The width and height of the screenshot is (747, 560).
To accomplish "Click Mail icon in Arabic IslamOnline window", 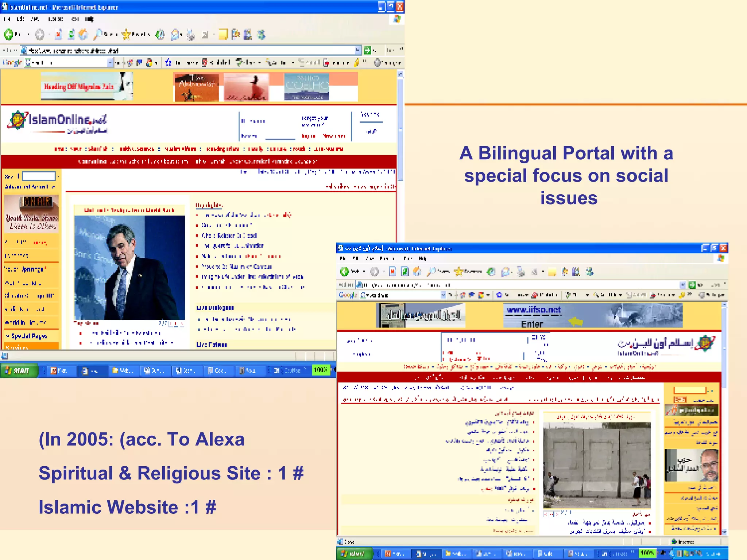I will coord(506,272).
